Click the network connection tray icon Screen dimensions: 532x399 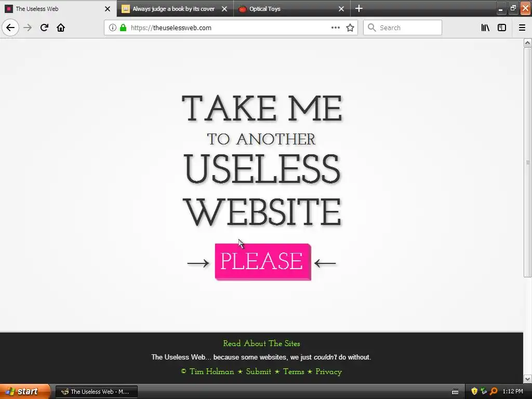coord(484,392)
